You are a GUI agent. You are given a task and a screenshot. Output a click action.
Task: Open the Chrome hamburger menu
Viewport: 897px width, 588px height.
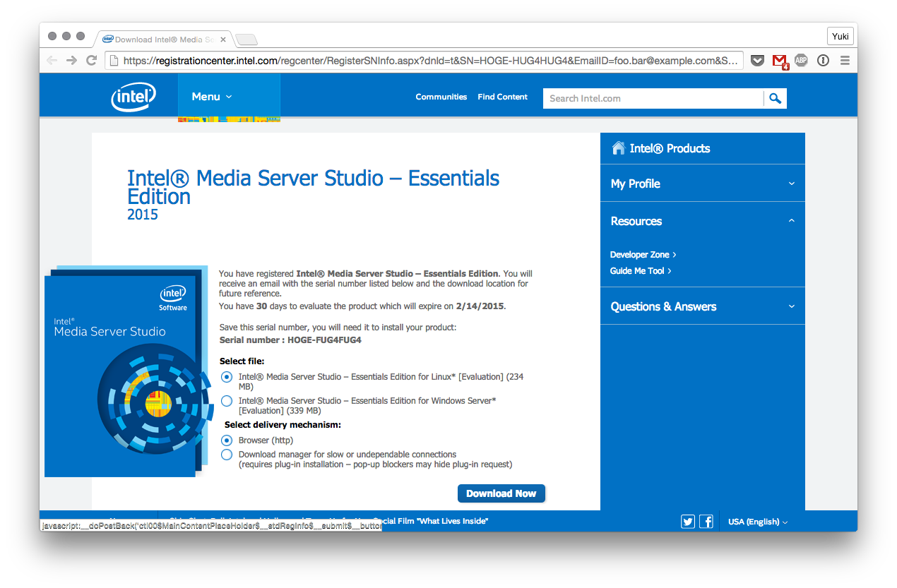pyautogui.click(x=845, y=61)
